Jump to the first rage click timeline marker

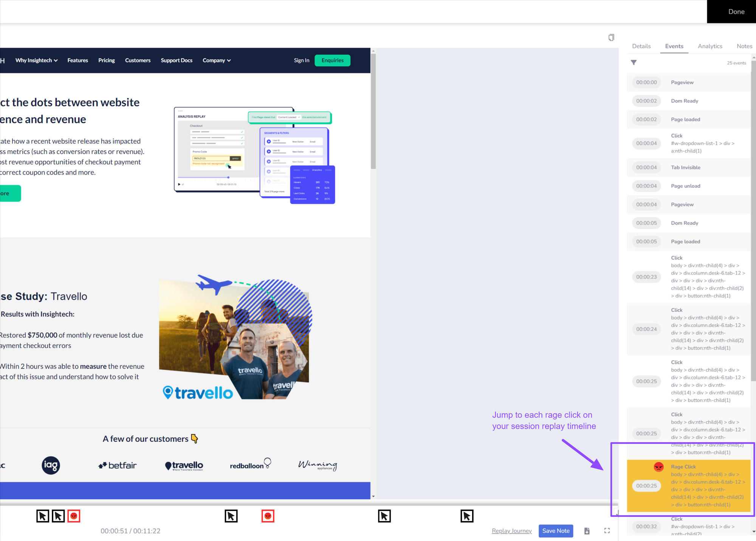74,516
